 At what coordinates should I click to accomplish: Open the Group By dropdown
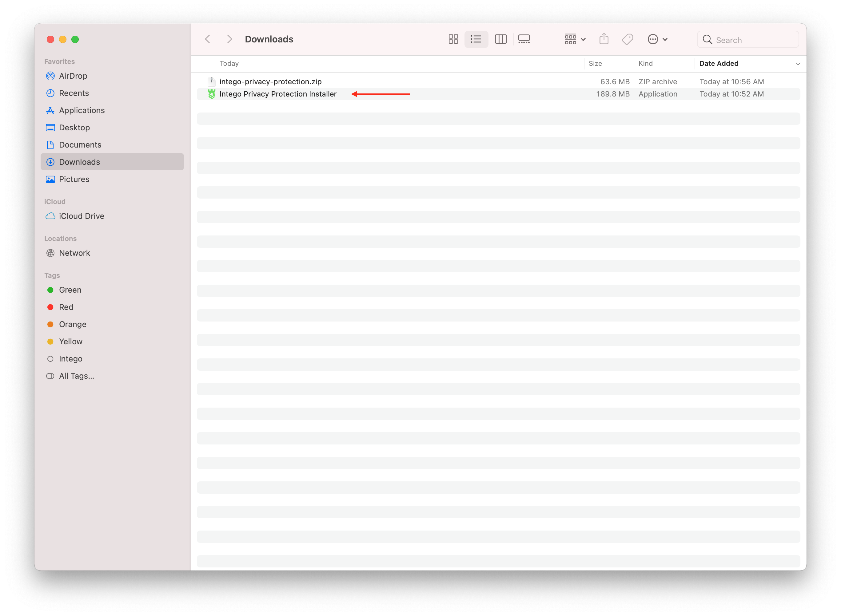pos(575,39)
